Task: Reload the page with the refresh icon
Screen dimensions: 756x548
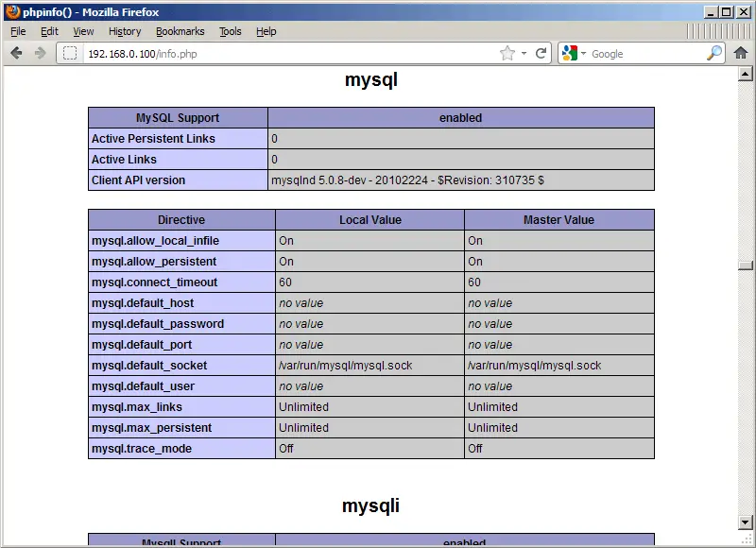Action: 541,53
